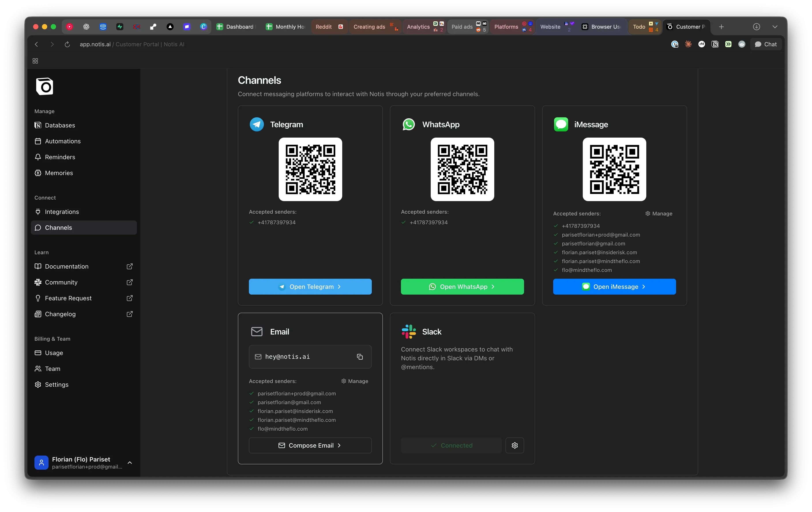Open the browser downloads icon
This screenshot has height=512, width=812.
756,27
